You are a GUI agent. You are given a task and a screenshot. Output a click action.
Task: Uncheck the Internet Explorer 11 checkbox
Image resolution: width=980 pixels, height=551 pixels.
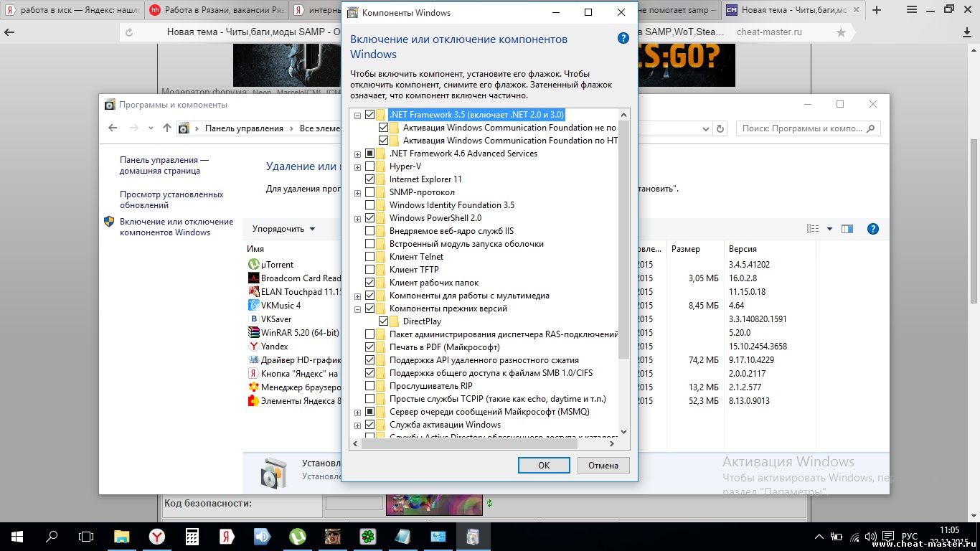click(370, 179)
